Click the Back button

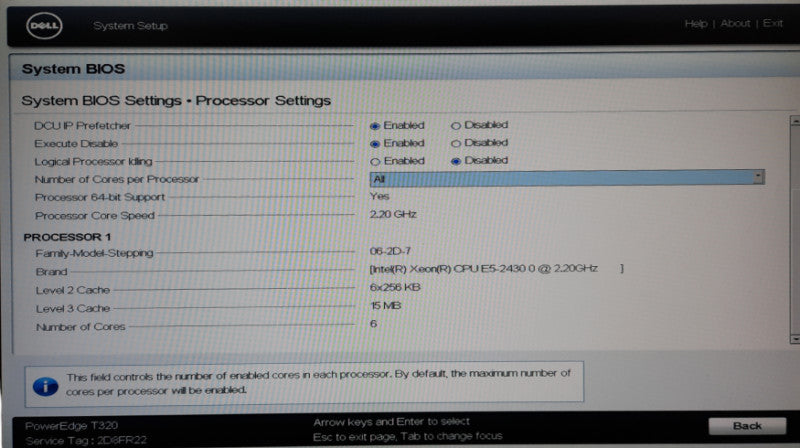(747, 426)
